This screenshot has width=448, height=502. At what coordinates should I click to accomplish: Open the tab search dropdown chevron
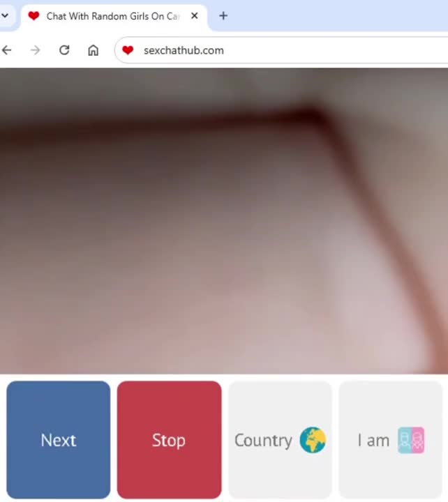pos(5,15)
